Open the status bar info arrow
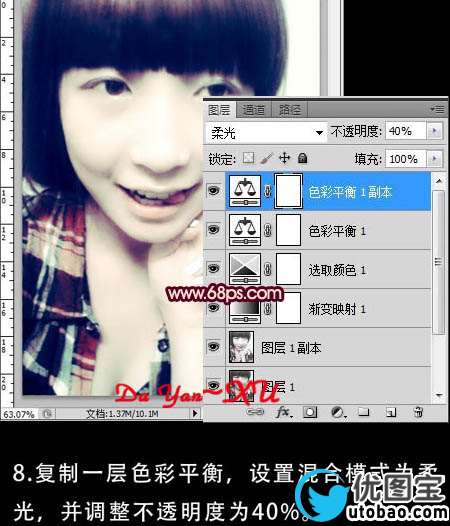 pos(195,413)
